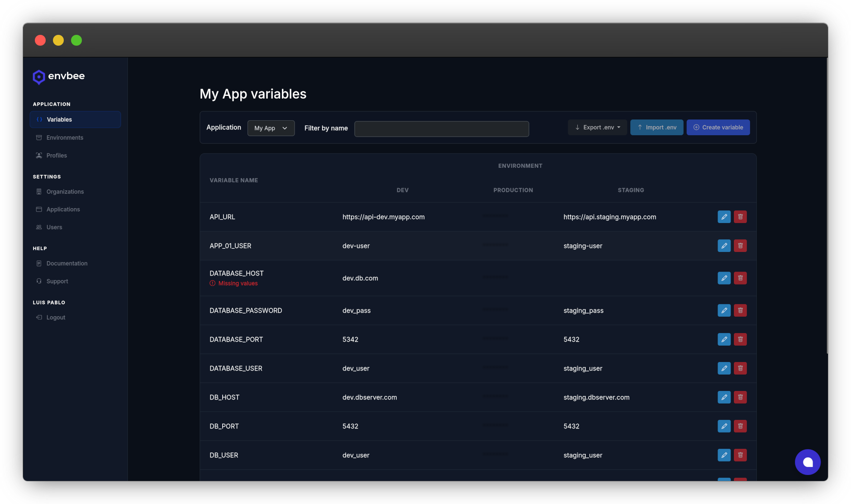Click the edit pencil icon for API_URL
This screenshot has width=851, height=504.
724,217
